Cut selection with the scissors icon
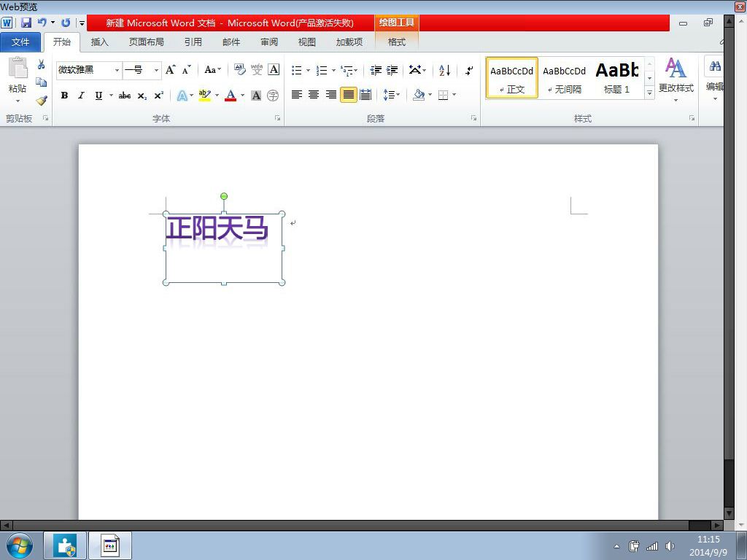The height and width of the screenshot is (560, 747). point(42,64)
